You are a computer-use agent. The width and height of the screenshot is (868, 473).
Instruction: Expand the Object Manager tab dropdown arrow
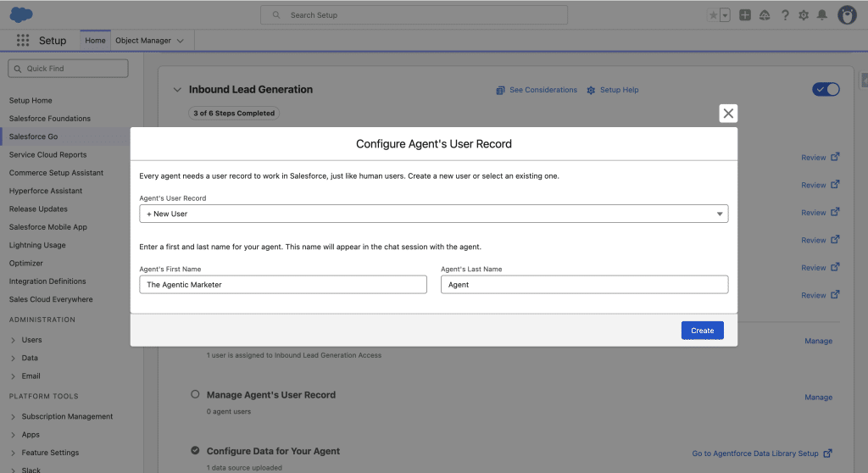coord(181,41)
